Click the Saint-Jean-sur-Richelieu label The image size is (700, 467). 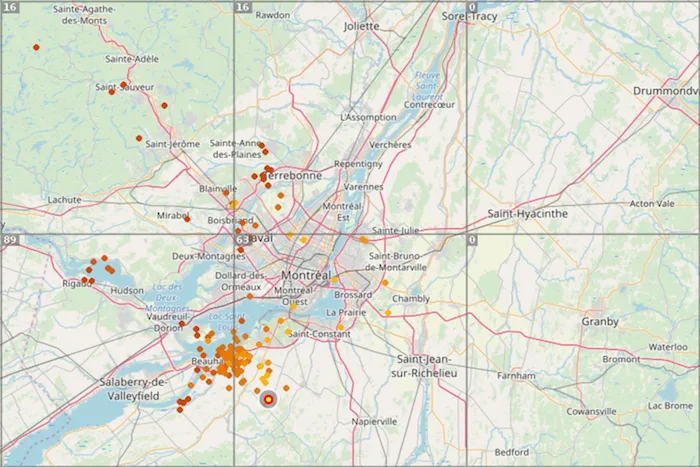click(424, 366)
